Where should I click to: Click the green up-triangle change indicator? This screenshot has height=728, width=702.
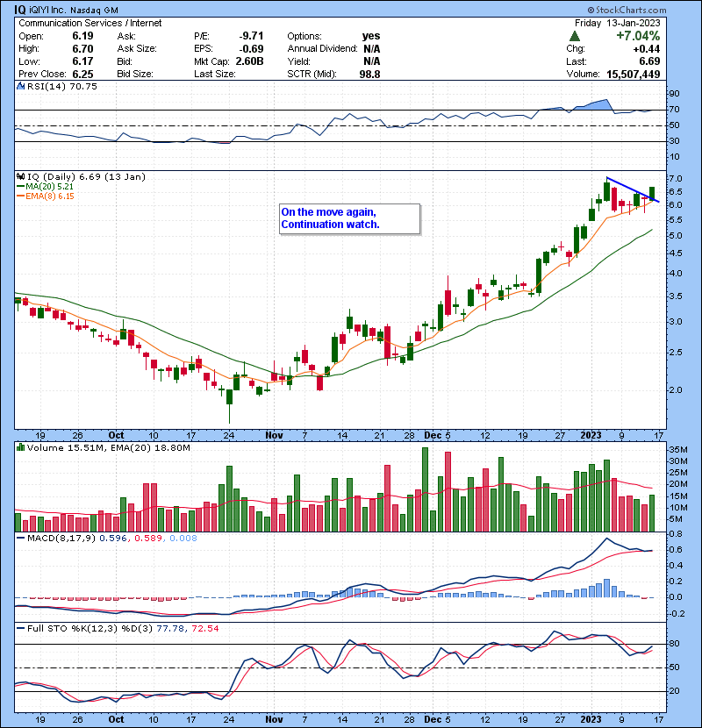click(574, 36)
